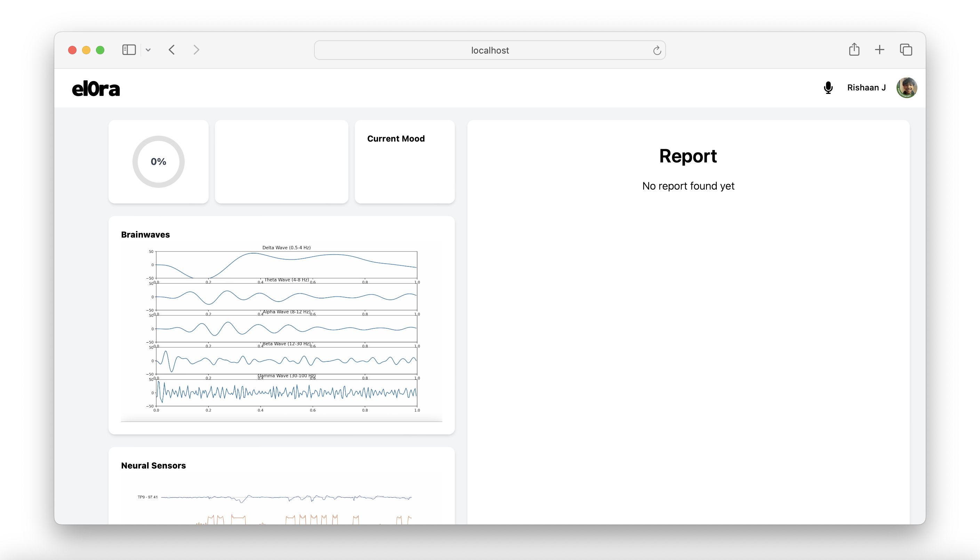
Task: Reload the localhost page
Action: (x=657, y=50)
